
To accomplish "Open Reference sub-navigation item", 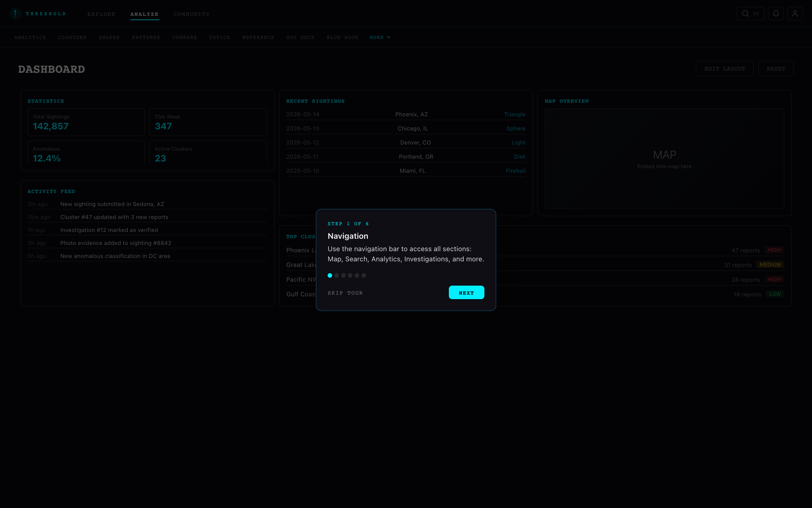I will (258, 37).
